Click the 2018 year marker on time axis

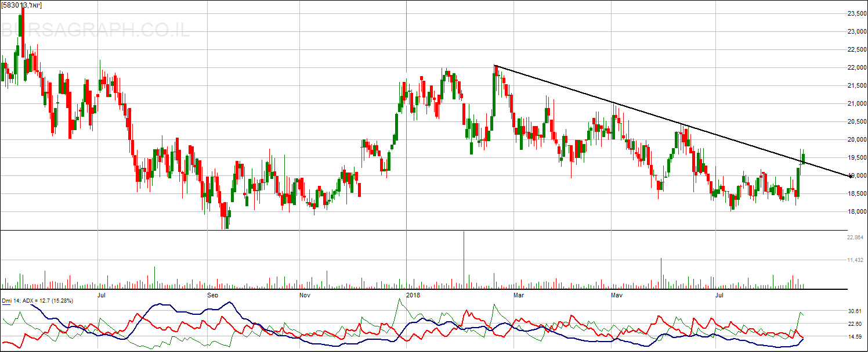click(414, 295)
